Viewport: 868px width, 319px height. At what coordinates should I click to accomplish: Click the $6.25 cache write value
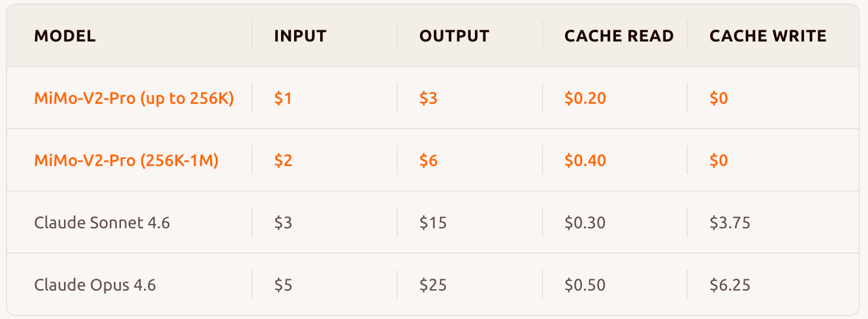click(730, 285)
